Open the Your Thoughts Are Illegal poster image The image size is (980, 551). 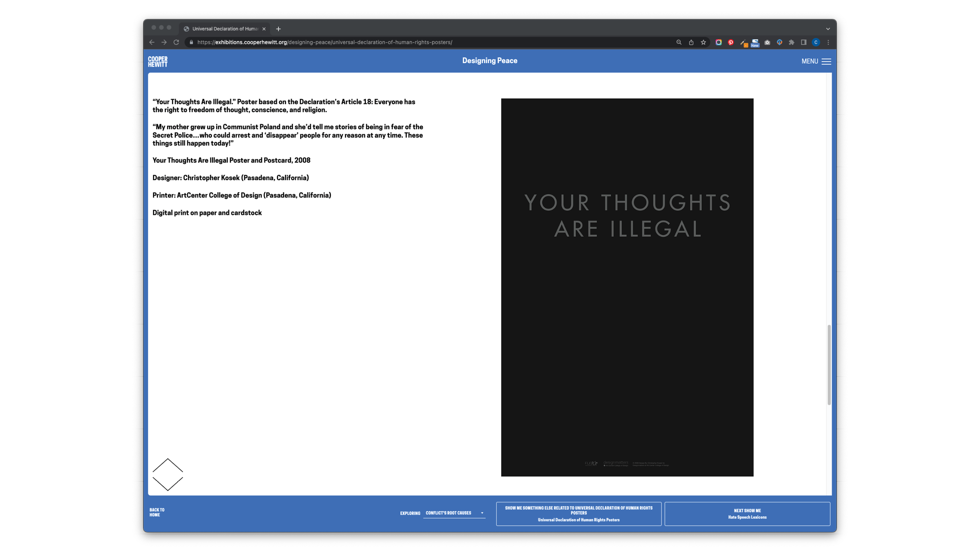pos(627,287)
